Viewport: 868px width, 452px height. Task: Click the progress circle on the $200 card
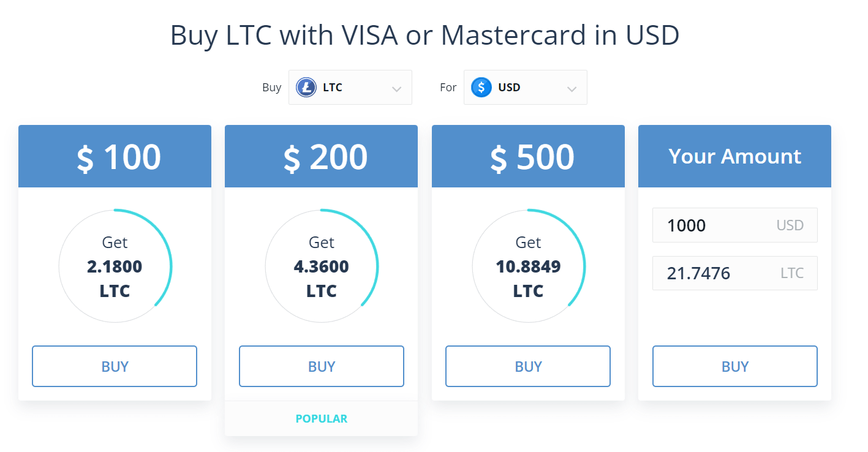(321, 265)
